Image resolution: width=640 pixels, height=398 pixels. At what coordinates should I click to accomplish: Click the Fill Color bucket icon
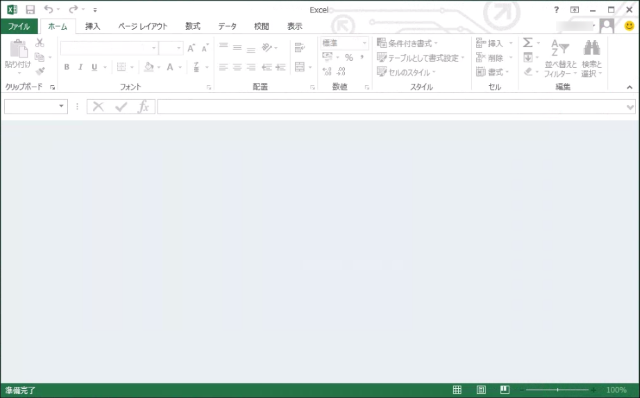[x=149, y=67]
